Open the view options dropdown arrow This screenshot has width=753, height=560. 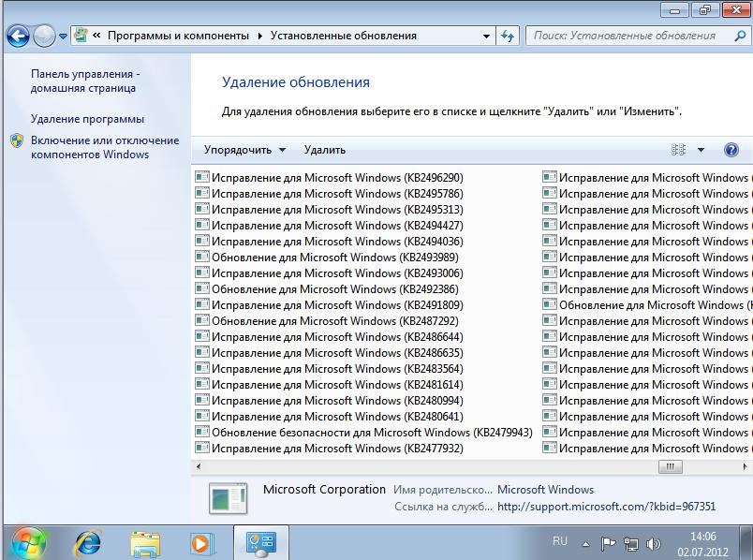(x=701, y=150)
